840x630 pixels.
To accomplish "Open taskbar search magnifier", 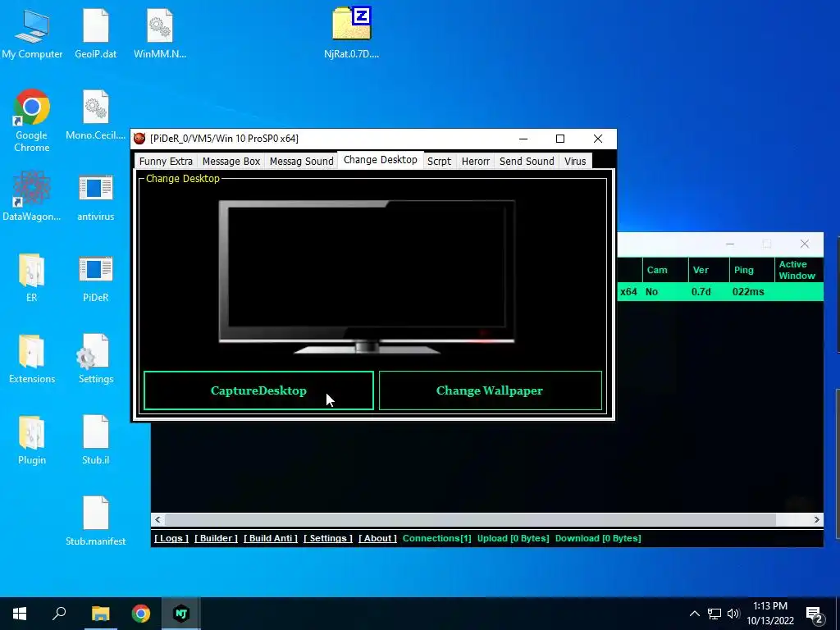I will click(59, 614).
